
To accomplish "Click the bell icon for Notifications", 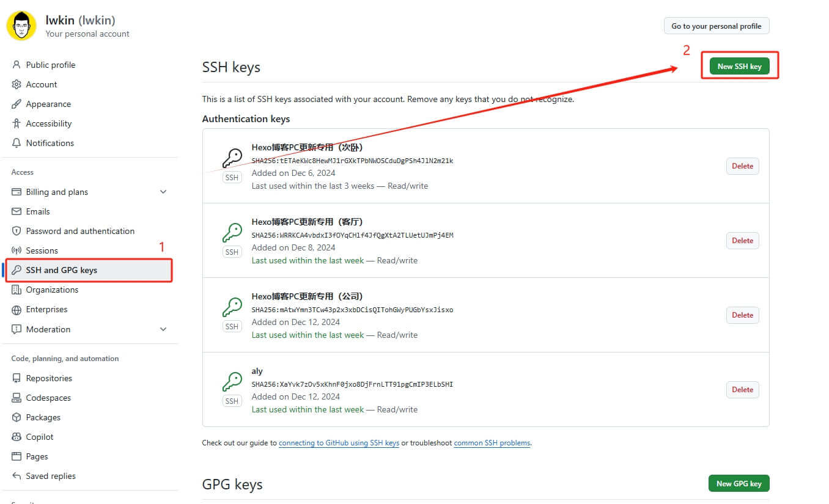I will click(17, 143).
